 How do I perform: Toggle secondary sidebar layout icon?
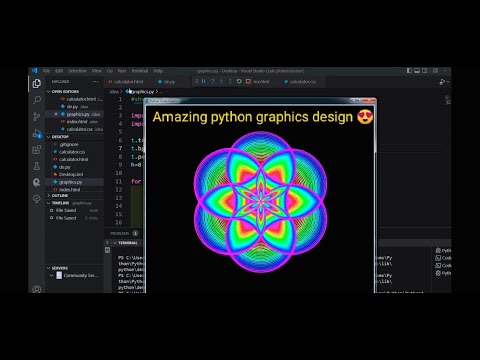(425, 71)
